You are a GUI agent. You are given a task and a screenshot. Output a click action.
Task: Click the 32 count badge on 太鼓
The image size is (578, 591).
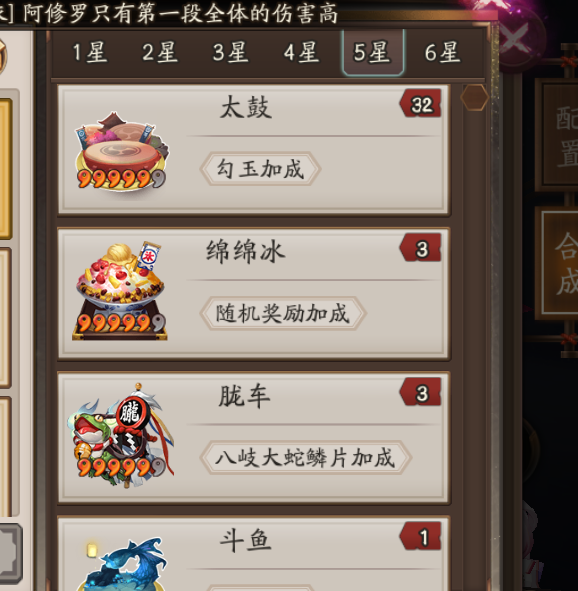(421, 103)
